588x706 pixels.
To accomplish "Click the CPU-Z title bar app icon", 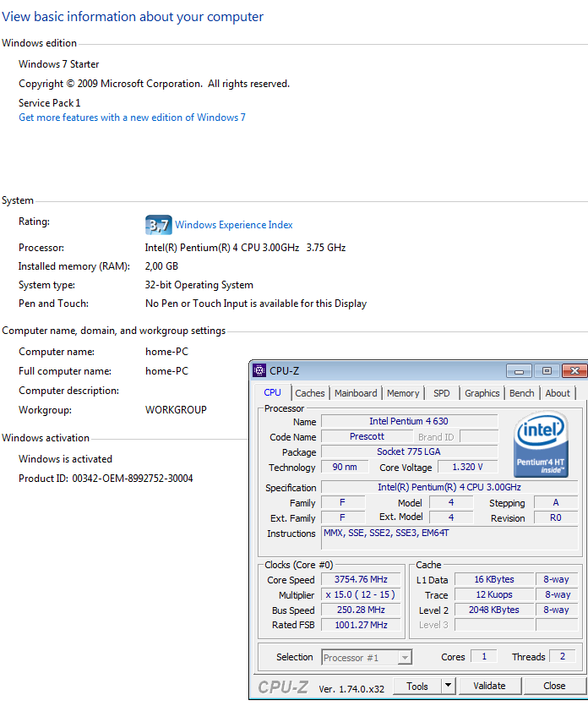I will tap(259, 370).
